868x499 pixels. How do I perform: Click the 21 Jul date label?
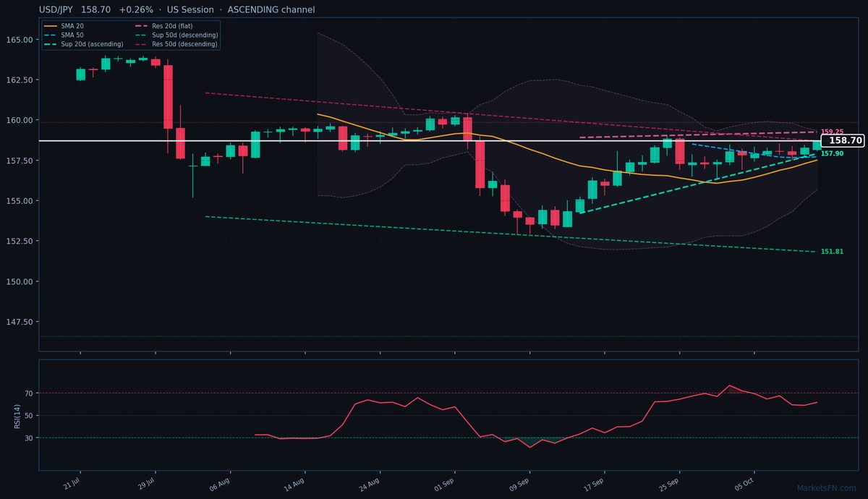pos(71,482)
